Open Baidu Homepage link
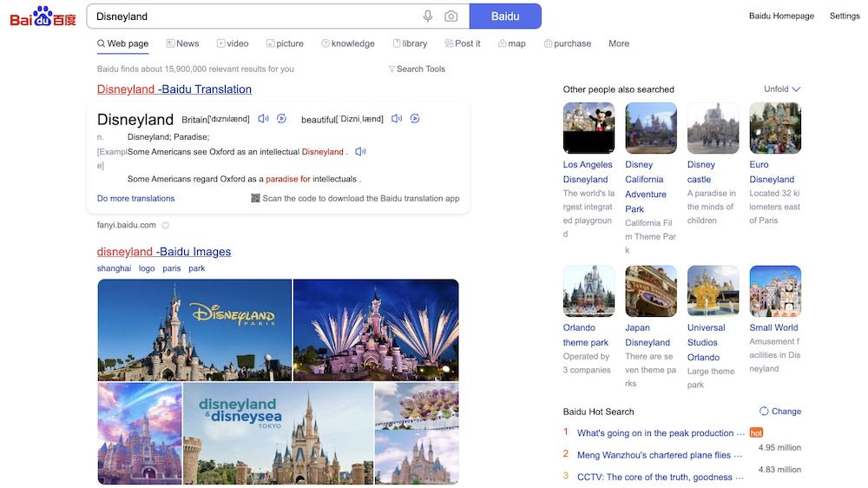The height and width of the screenshot is (488, 868). pyautogui.click(x=782, y=16)
